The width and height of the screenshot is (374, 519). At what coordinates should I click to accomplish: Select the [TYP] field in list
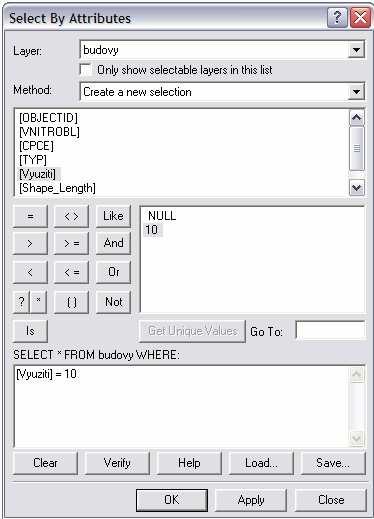tap(33, 160)
